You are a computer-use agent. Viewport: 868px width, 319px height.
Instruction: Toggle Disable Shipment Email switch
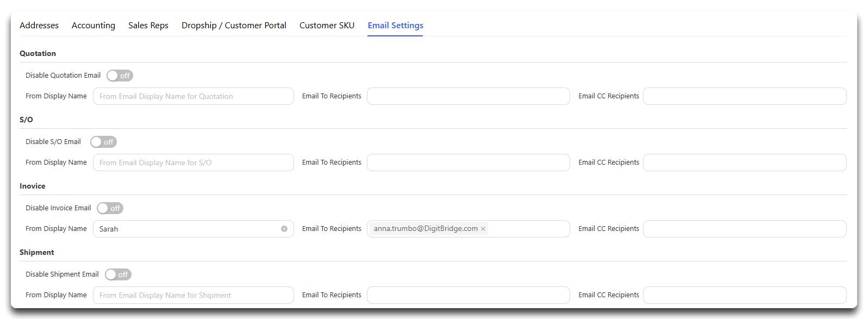(118, 274)
